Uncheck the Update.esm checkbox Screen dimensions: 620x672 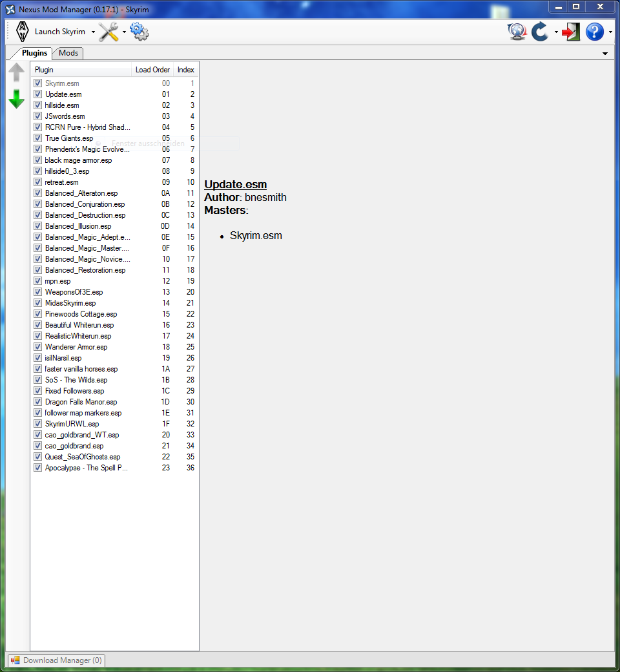(37, 94)
